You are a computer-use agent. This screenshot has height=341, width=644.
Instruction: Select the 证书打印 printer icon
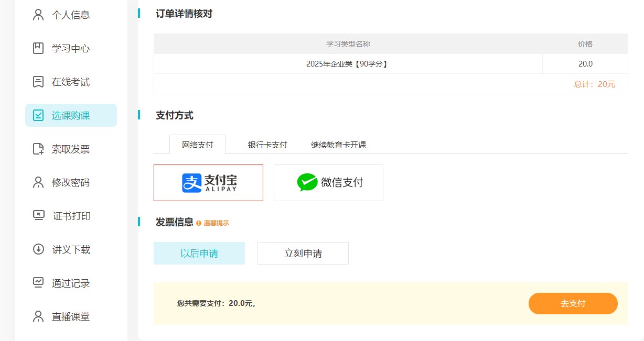[x=38, y=216]
